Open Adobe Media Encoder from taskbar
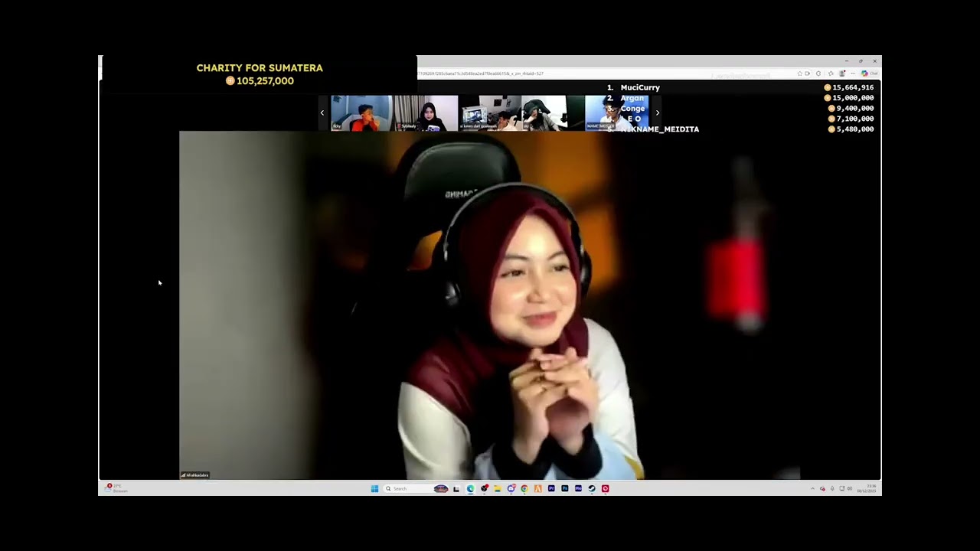Image resolution: width=980 pixels, height=551 pixels. point(578,488)
